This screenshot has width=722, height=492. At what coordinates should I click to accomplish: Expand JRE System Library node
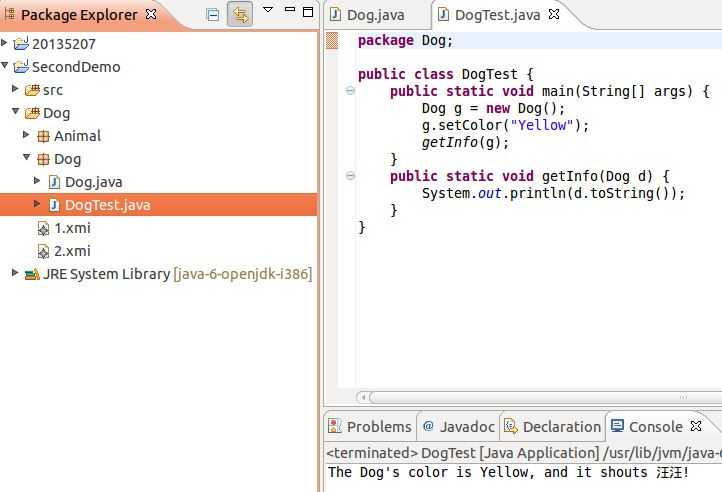pos(15,273)
